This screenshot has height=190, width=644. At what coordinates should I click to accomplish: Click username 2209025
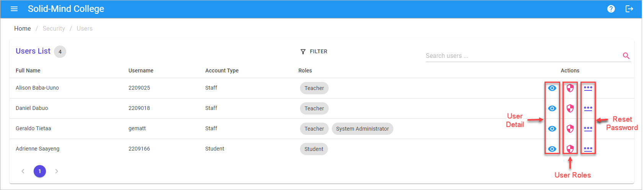pyautogui.click(x=139, y=88)
